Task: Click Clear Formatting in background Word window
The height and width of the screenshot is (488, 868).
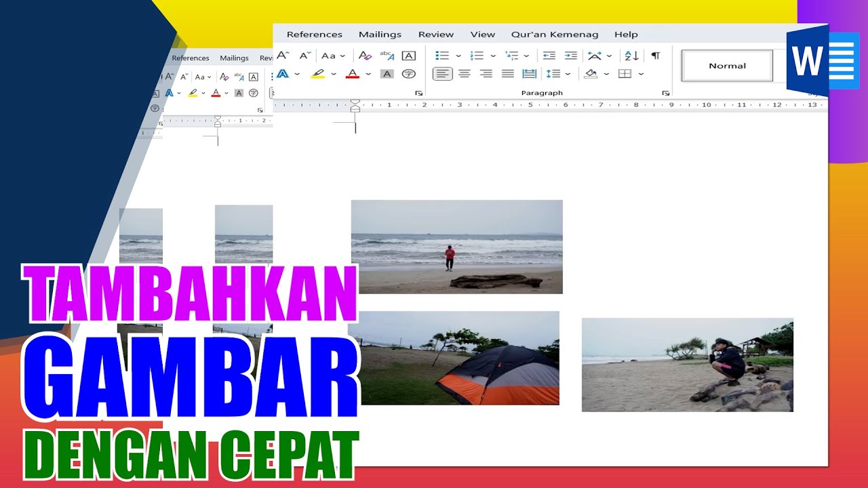Action: point(224,77)
